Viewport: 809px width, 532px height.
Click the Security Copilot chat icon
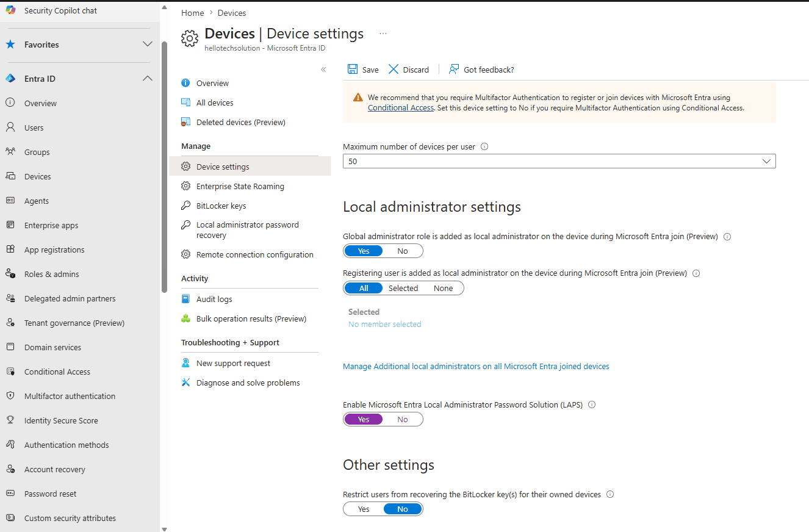pyautogui.click(x=10, y=10)
